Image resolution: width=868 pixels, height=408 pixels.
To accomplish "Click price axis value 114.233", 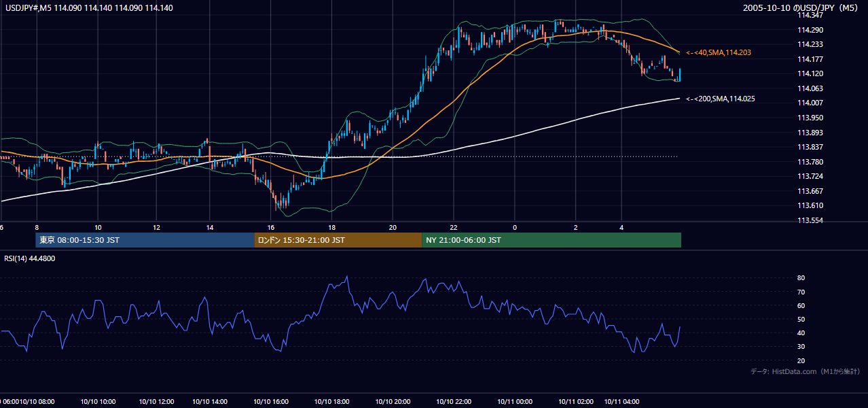I will point(812,44).
